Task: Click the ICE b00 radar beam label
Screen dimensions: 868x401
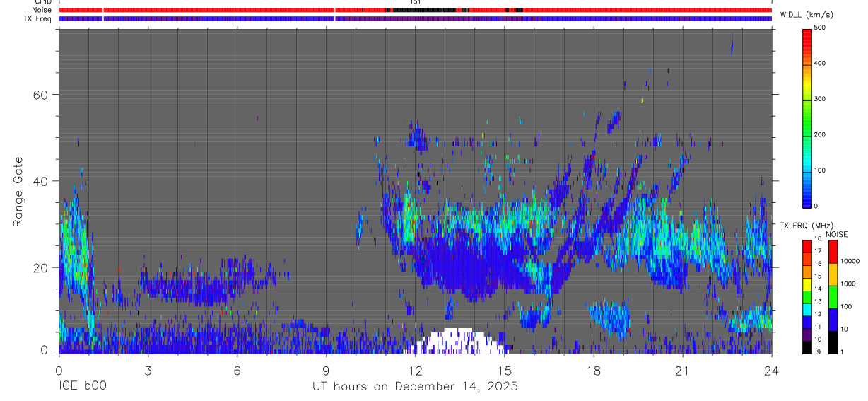Action: [82, 387]
